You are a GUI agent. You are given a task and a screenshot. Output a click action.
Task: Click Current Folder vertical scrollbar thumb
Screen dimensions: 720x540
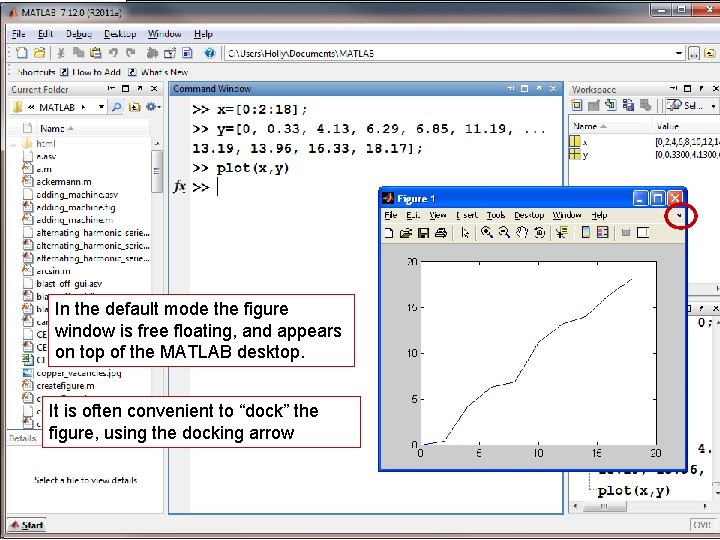pos(156,171)
